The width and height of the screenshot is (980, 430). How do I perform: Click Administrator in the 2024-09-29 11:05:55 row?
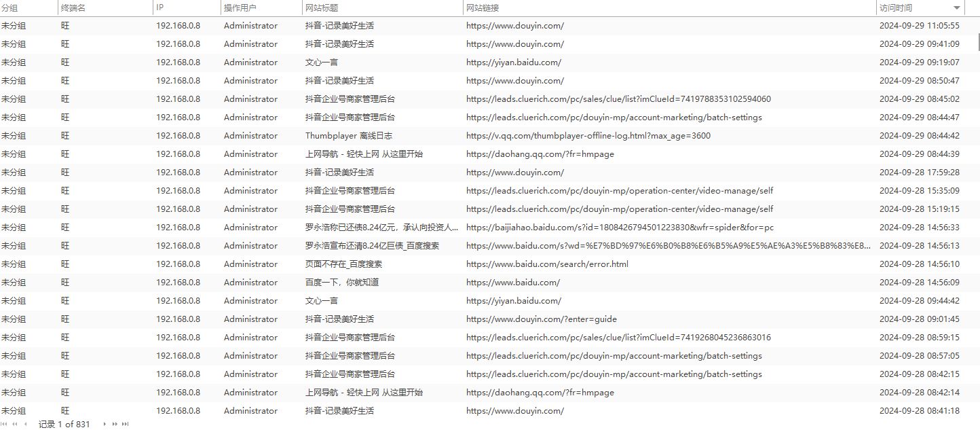coord(250,26)
